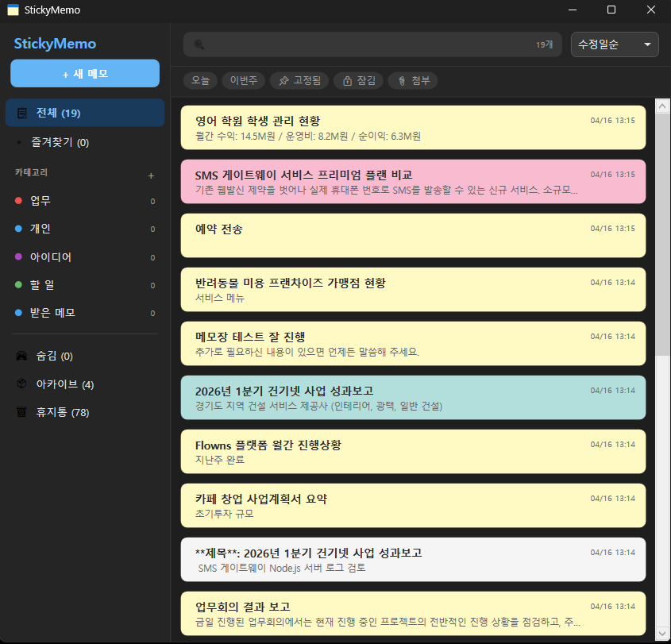This screenshot has height=644, width=671.
Task: Select the 업무 category
Action: [x=40, y=201]
